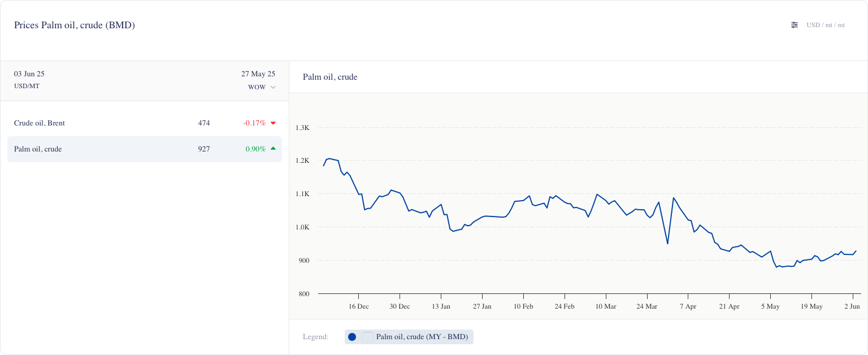Screen dimensions: 868x355
Task: Click the 2 Jun x-axis label
Action: [852, 306]
